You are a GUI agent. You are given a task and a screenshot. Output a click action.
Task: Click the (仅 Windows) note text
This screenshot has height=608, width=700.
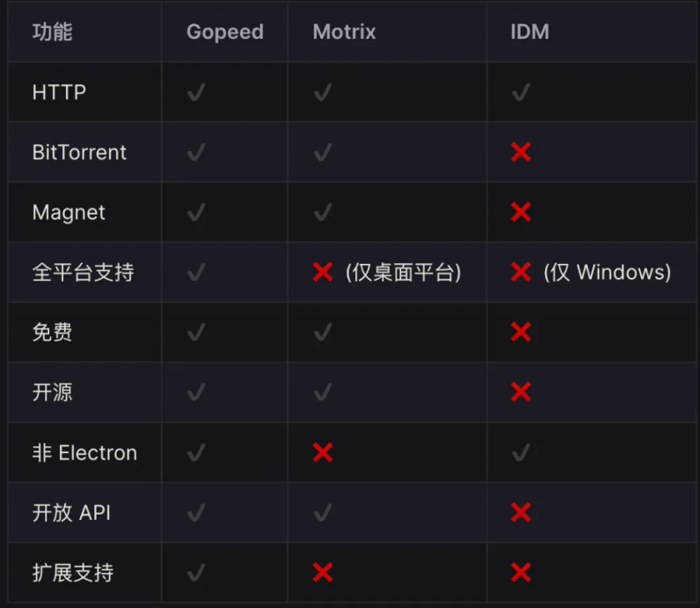click(607, 272)
